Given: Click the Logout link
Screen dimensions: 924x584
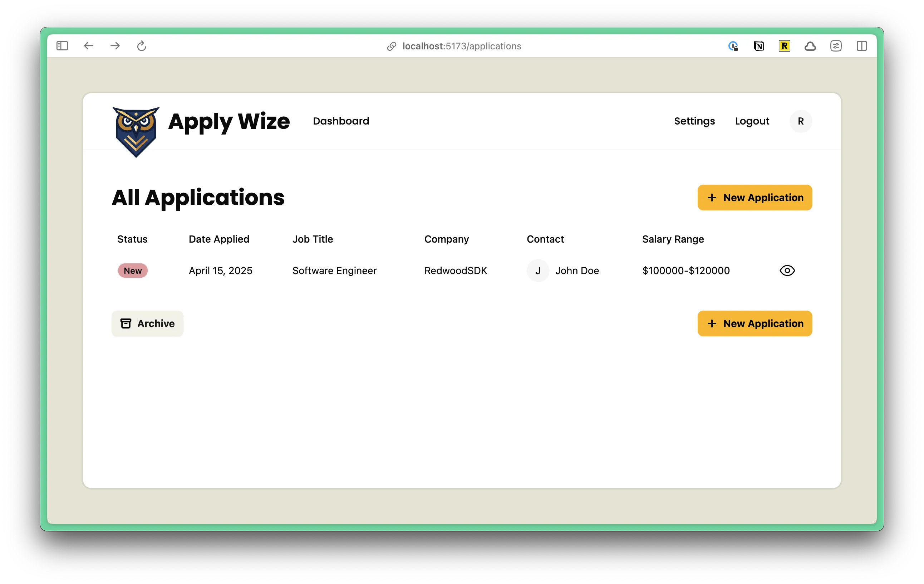Looking at the screenshot, I should pos(752,121).
